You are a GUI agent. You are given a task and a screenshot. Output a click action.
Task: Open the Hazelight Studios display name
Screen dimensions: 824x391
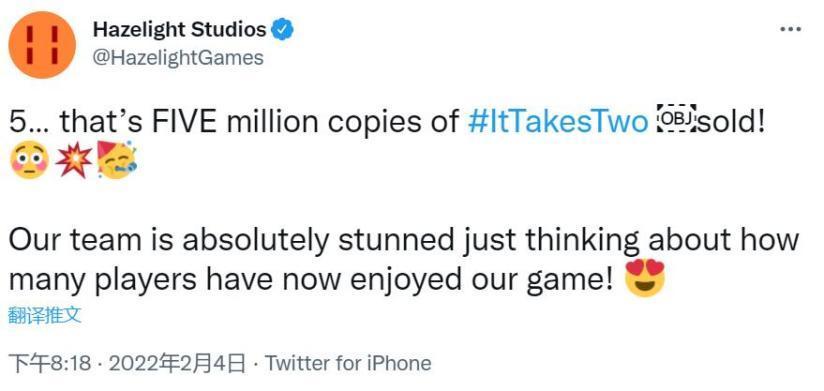[x=180, y=30]
